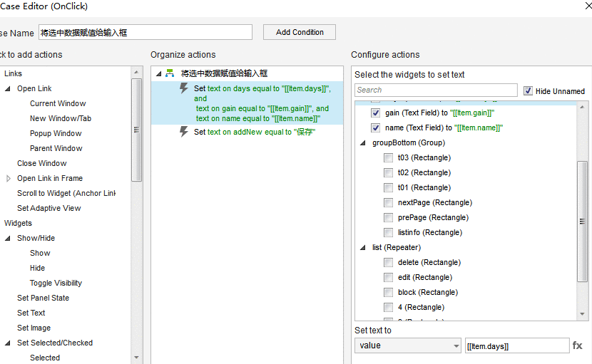
Task: Click the Add Condition button
Action: (300, 33)
